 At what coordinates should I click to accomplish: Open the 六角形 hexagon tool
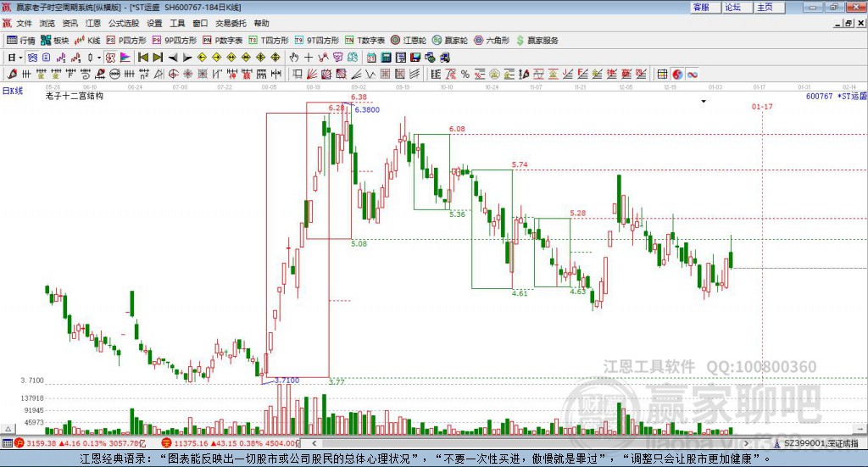coord(492,41)
